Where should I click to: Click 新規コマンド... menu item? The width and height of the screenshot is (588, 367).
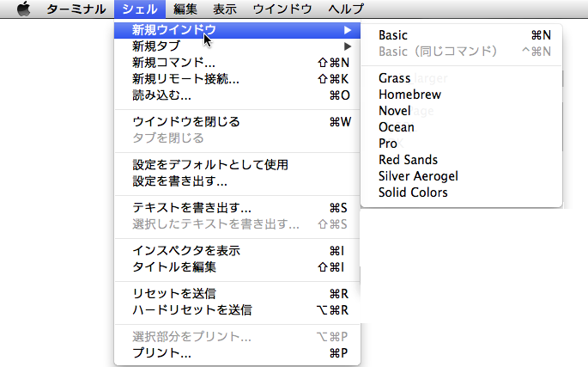238,63
